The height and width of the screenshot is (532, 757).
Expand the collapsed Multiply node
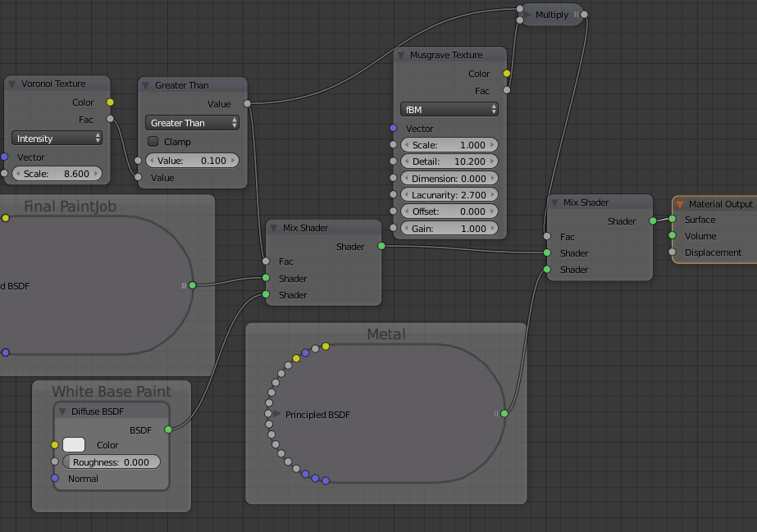click(527, 15)
